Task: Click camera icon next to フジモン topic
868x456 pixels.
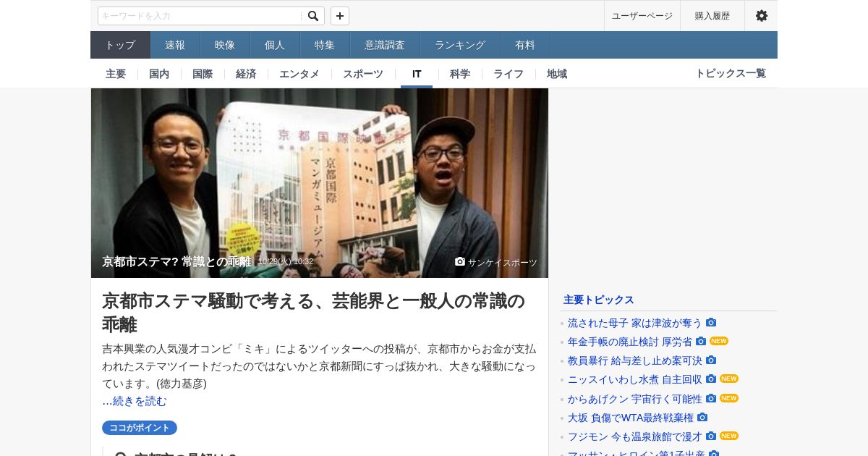Action: pyautogui.click(x=711, y=436)
